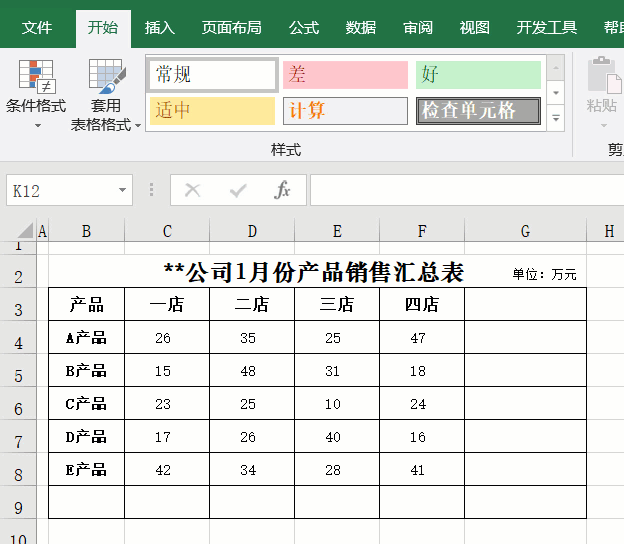Select column D header
624x544 pixels.
pyautogui.click(x=252, y=231)
